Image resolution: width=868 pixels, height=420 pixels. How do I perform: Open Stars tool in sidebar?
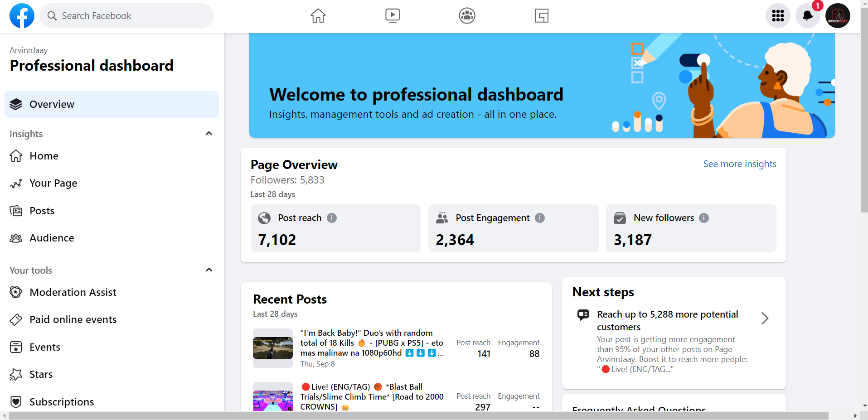[x=112, y=374]
